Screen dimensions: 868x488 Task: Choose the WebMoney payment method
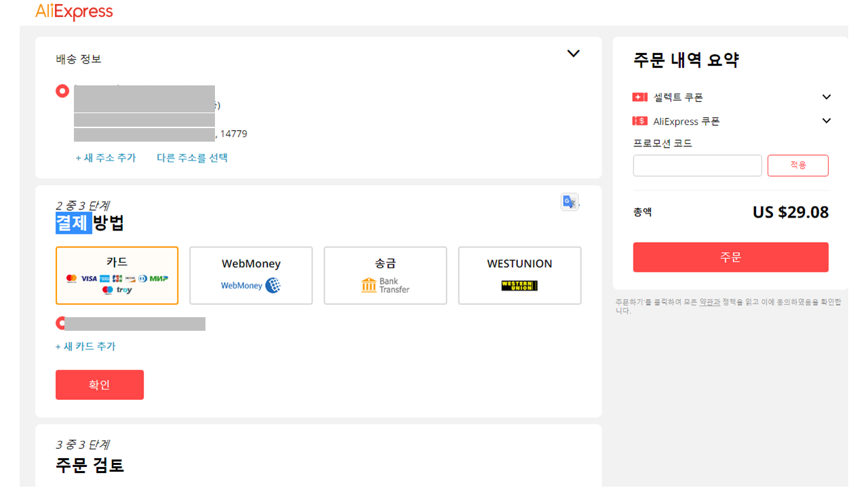tap(251, 275)
